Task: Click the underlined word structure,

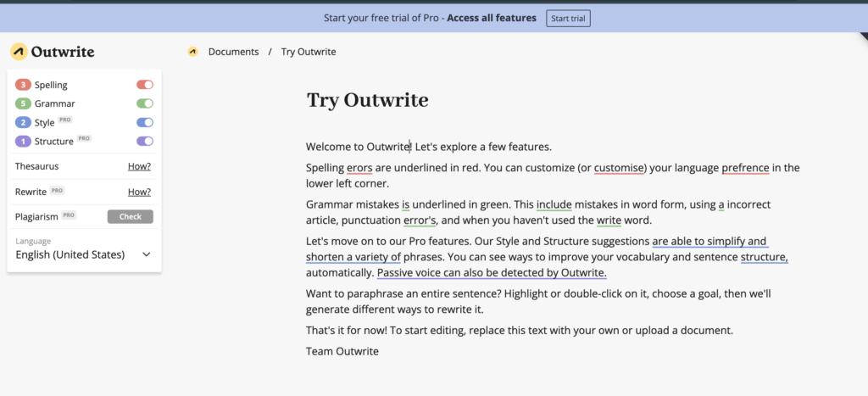Action: (x=765, y=258)
